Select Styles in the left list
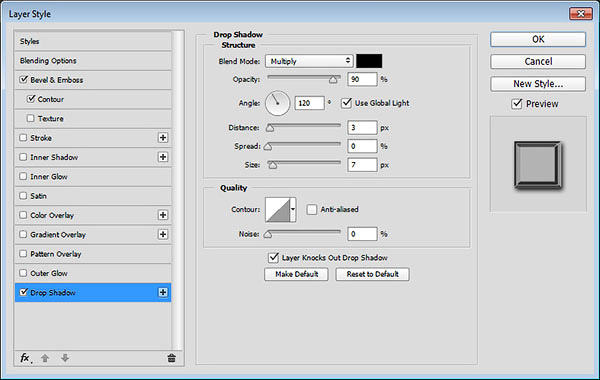The image size is (600, 380). point(93,41)
